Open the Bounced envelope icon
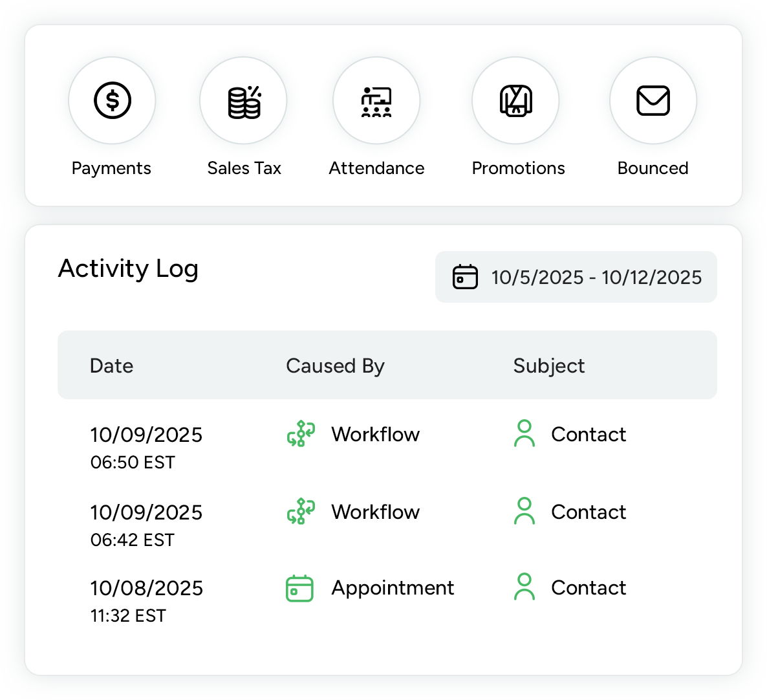The height and width of the screenshot is (700, 767). 653,101
